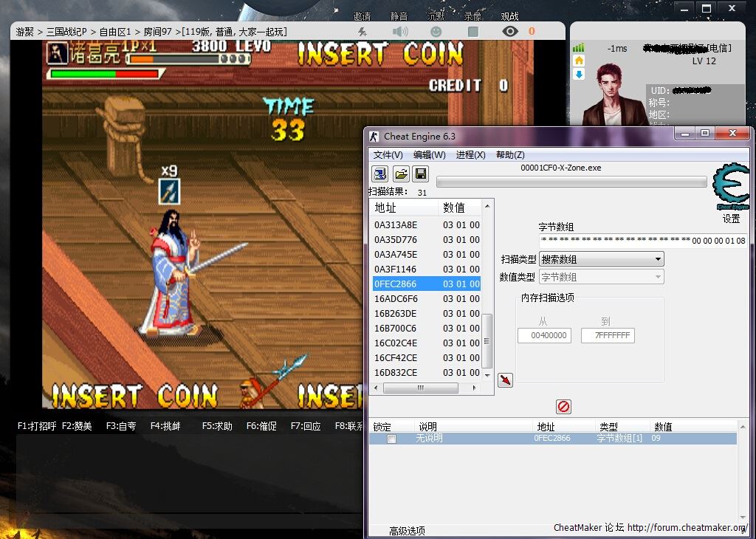The width and height of the screenshot is (756, 539).
Task: Click the 高级选项 button
Action: click(x=407, y=531)
